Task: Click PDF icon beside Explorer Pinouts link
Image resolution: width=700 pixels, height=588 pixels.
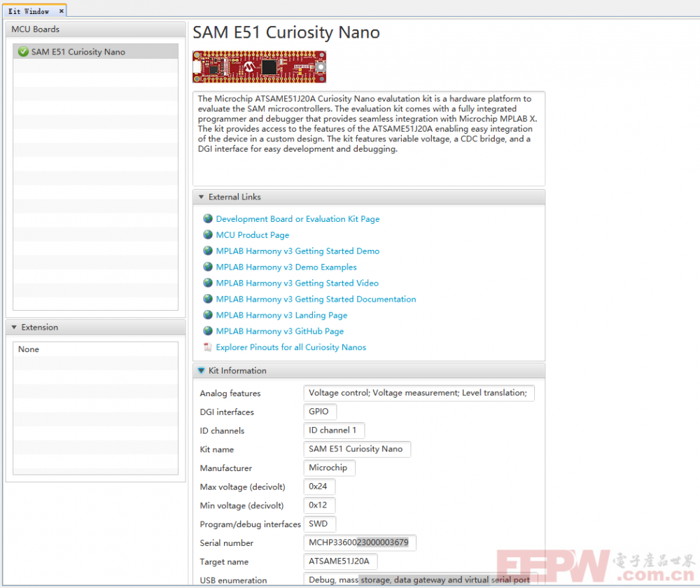Action: click(x=208, y=347)
